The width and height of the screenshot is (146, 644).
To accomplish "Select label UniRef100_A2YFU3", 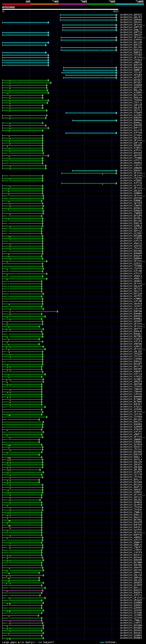I will (131, 186).
